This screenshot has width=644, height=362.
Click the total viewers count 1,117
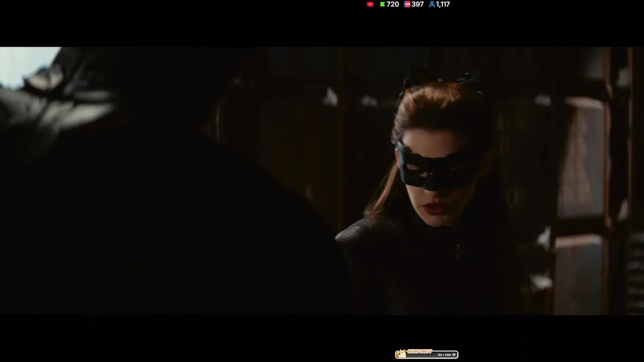tap(443, 4)
